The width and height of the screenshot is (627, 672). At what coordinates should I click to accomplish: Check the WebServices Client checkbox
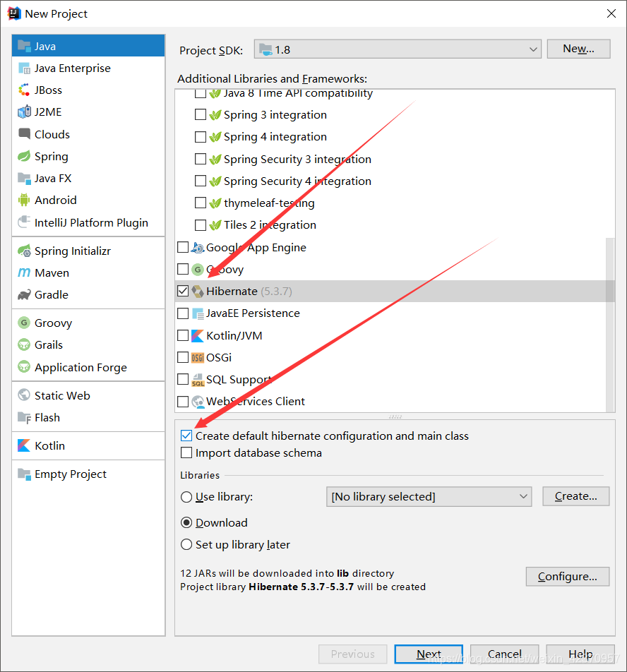point(183,402)
